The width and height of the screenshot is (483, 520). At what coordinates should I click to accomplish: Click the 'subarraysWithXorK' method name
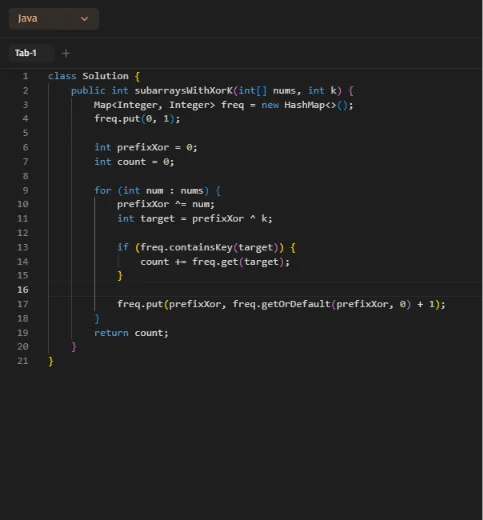click(x=184, y=90)
